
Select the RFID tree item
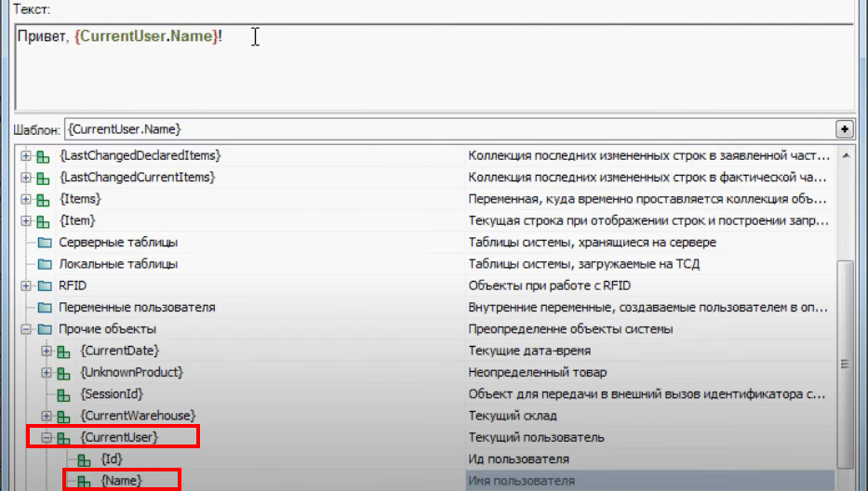coord(73,285)
